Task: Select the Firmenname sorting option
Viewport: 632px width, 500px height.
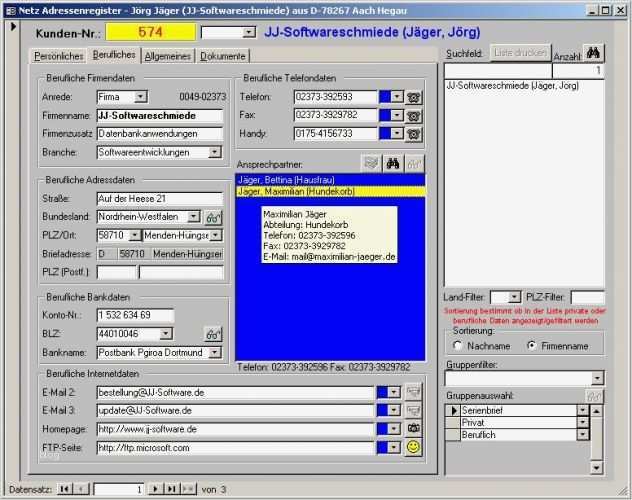Action: pyautogui.click(x=532, y=346)
